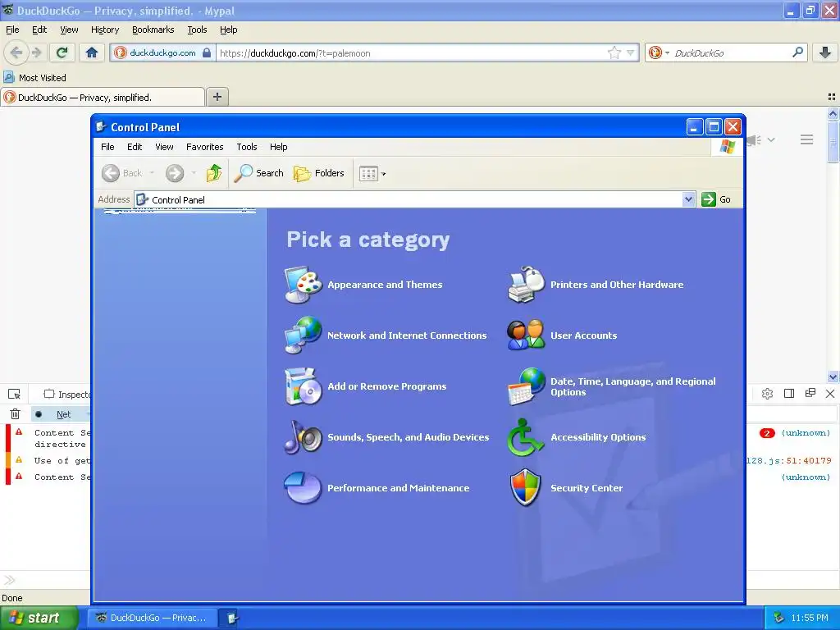Switch to the Inspector devtools tab
The height and width of the screenshot is (630, 840).
coord(67,395)
